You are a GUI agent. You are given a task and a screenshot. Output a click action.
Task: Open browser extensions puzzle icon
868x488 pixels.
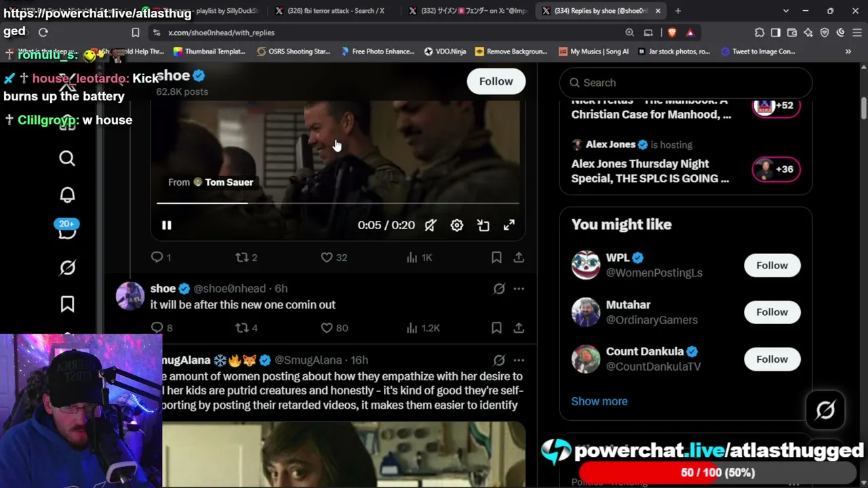tap(759, 33)
